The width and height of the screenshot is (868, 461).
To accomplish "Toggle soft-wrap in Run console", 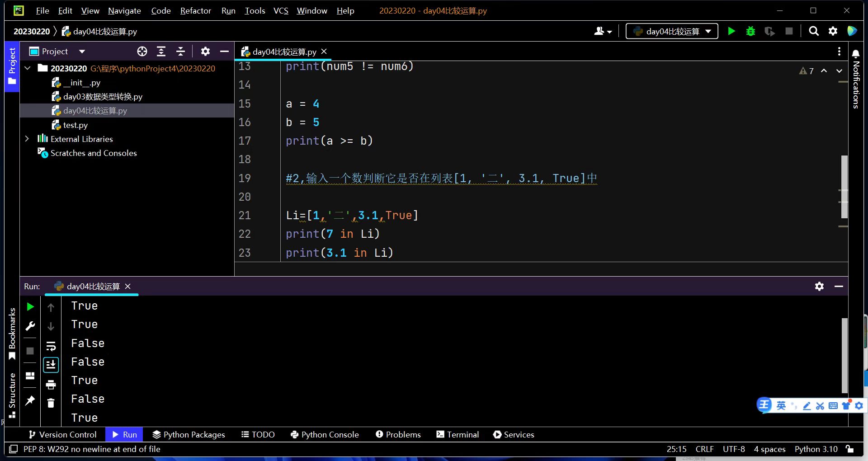I will (51, 346).
